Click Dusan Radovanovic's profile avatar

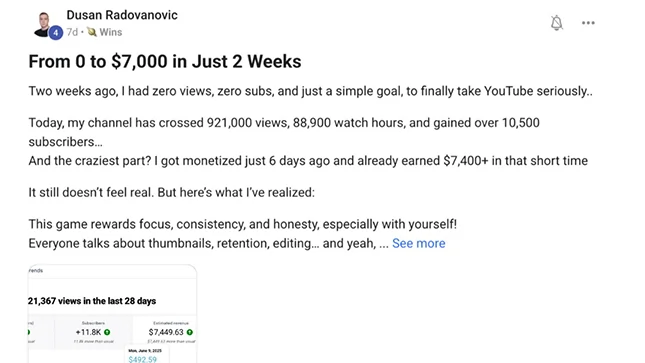pyautogui.click(x=43, y=24)
